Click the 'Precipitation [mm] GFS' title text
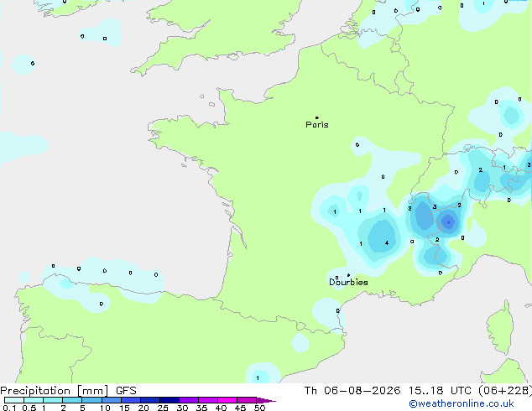The height and width of the screenshot is (411, 532). pyautogui.click(x=68, y=391)
